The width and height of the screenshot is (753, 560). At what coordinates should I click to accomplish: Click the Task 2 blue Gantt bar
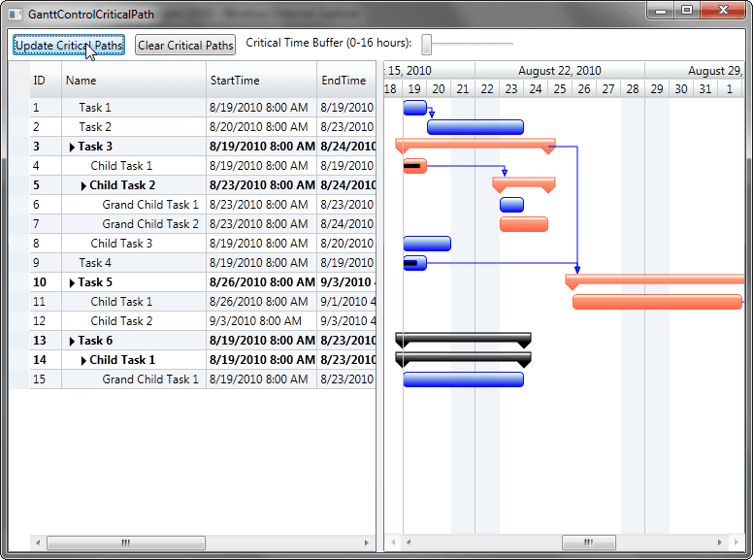tap(475, 127)
